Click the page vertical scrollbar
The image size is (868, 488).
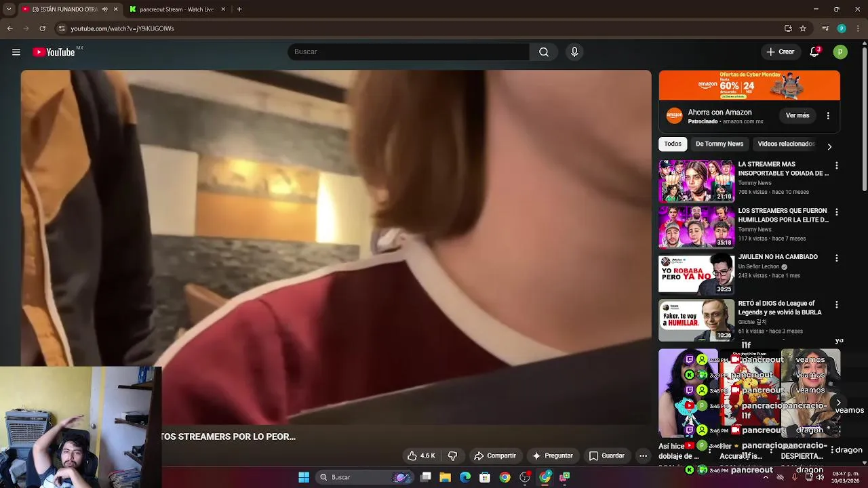(x=864, y=119)
